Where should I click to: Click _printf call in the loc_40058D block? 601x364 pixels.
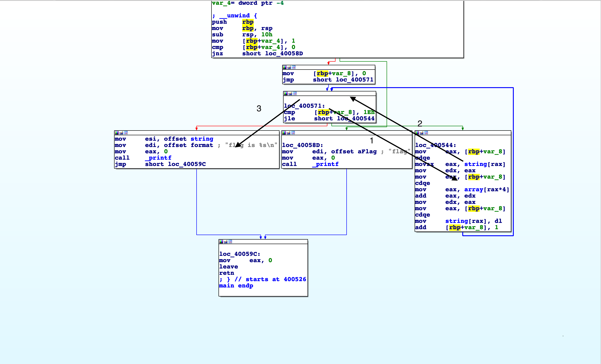click(x=325, y=164)
